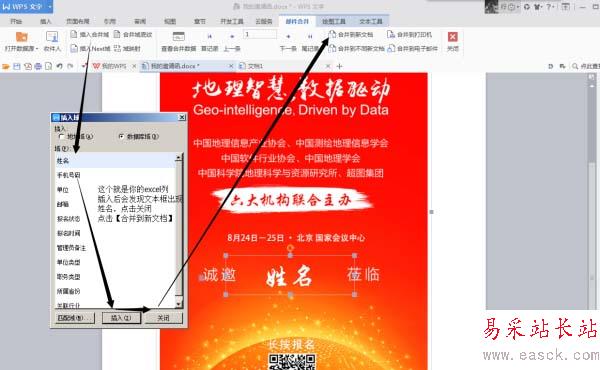The height and width of the screenshot is (370, 600).
Task: Select 职务类型 field in dialog list
Action: pos(115,277)
